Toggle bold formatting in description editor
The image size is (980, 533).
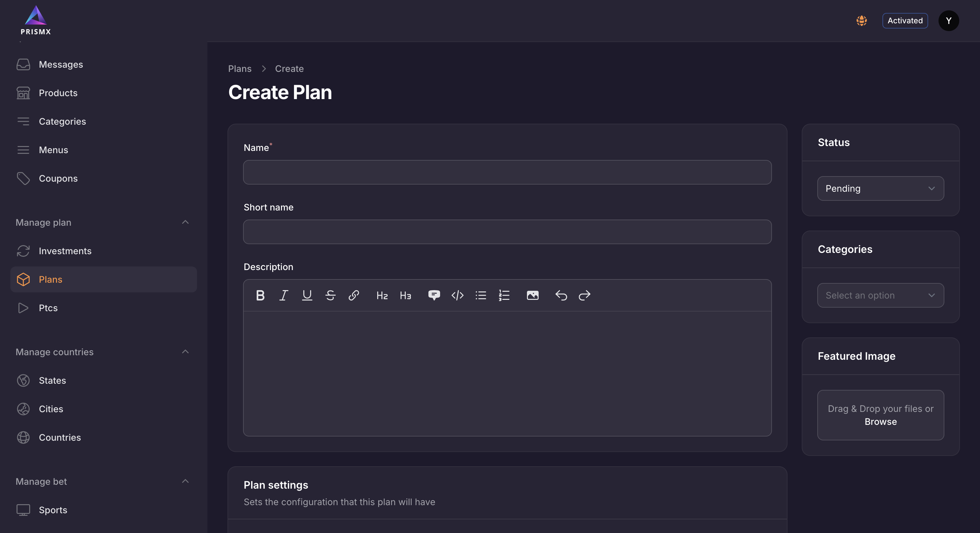click(x=260, y=295)
